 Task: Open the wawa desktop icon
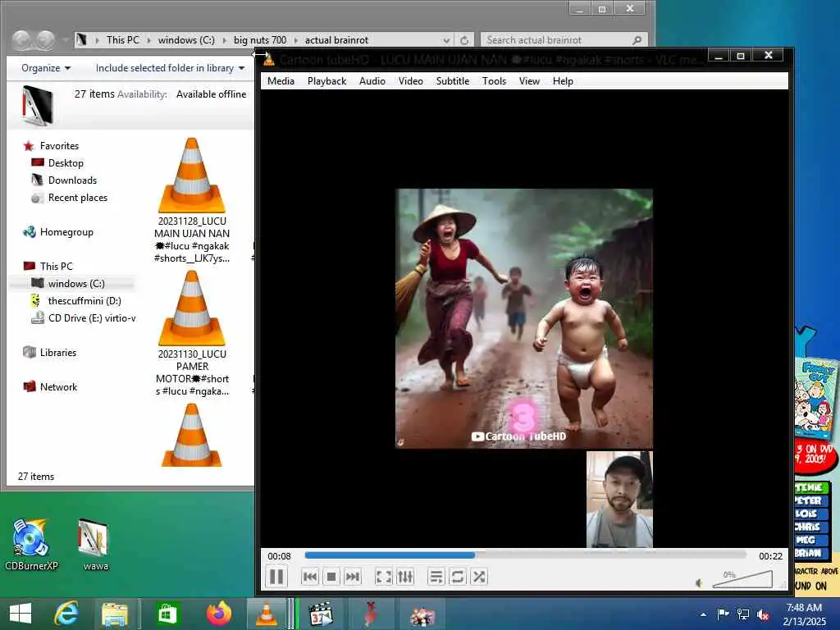click(x=95, y=545)
